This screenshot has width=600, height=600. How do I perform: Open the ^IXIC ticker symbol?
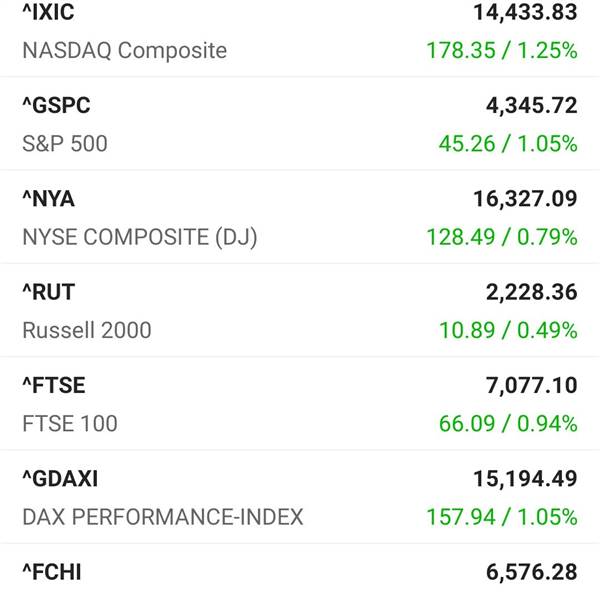click(48, 12)
